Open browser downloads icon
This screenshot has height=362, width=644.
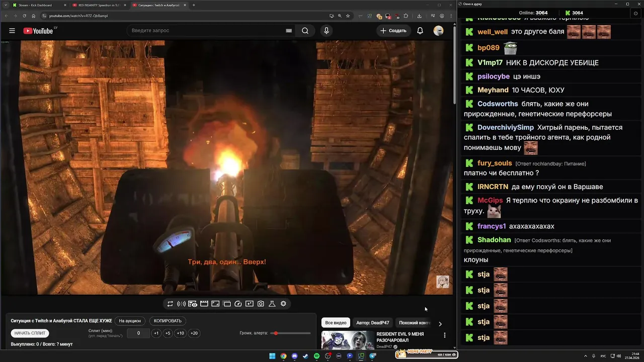point(419,16)
